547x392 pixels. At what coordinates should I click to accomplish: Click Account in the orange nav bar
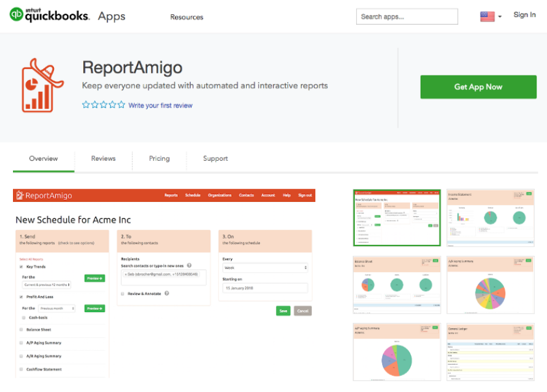[268, 195]
